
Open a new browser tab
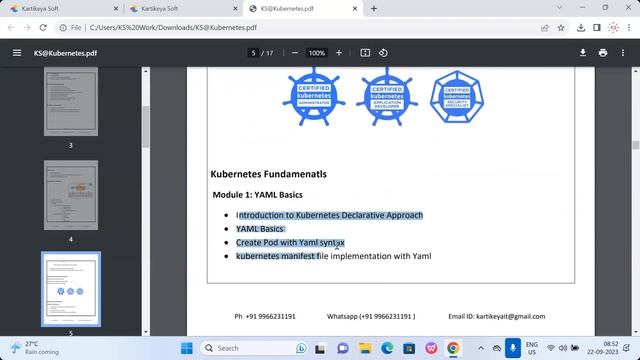point(374,9)
